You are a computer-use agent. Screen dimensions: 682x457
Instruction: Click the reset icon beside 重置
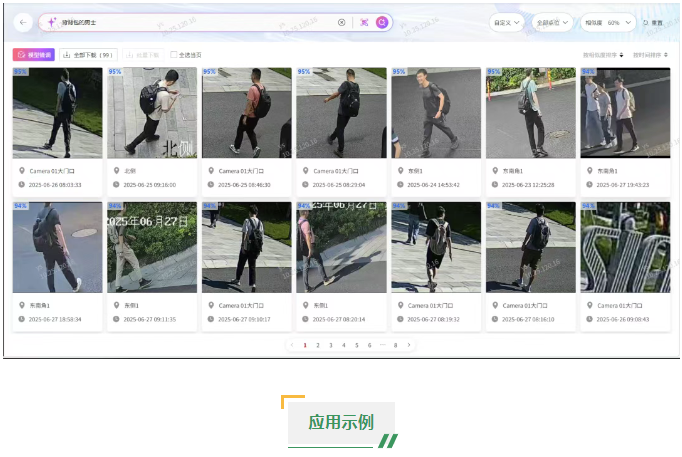point(645,23)
